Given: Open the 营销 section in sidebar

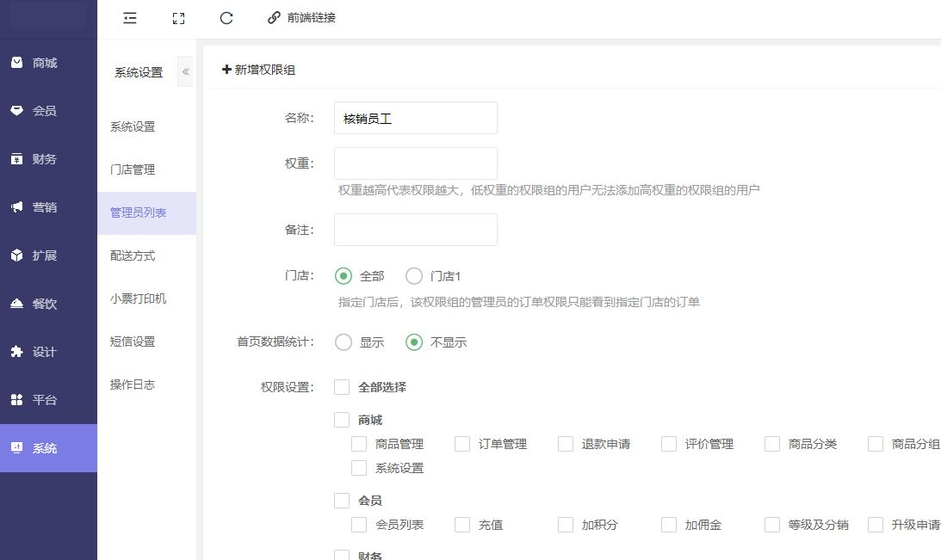Looking at the screenshot, I should [x=45, y=207].
